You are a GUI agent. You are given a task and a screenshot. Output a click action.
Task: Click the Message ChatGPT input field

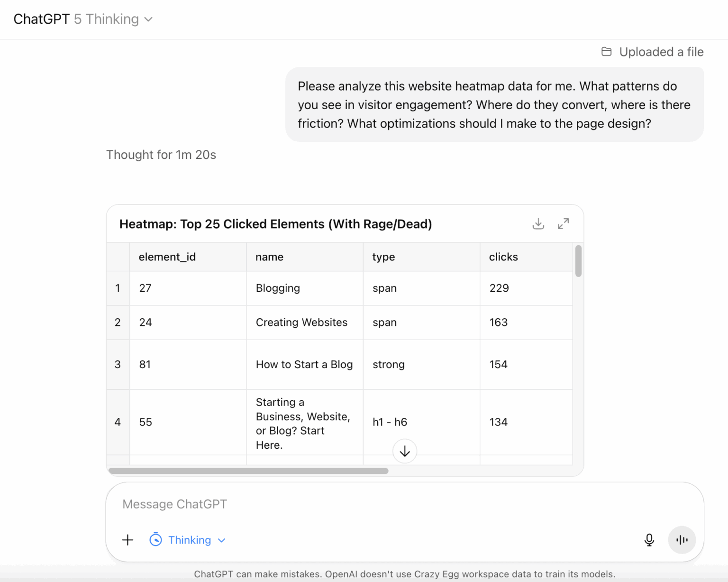tap(174, 504)
